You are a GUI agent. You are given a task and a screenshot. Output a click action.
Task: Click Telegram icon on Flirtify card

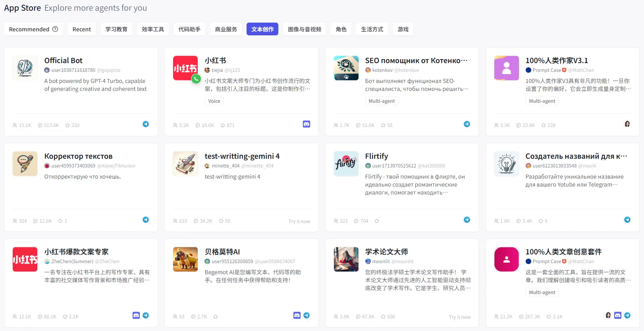point(467,220)
